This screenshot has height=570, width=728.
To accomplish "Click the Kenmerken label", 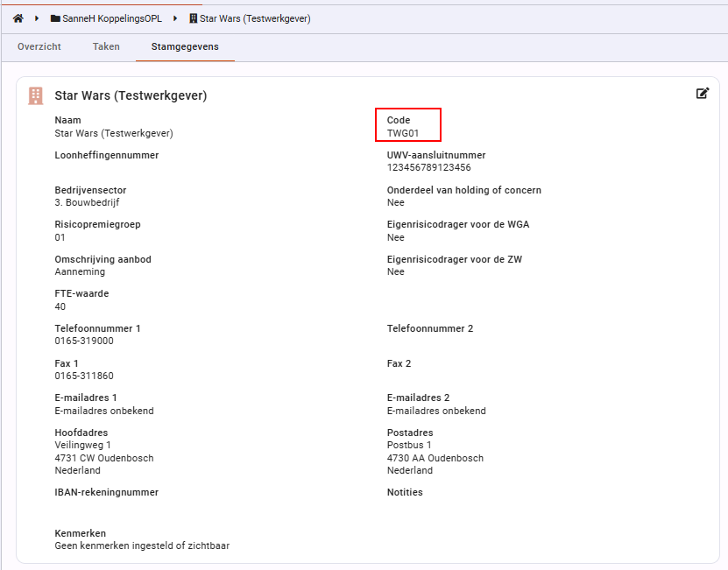I will tap(81, 533).
